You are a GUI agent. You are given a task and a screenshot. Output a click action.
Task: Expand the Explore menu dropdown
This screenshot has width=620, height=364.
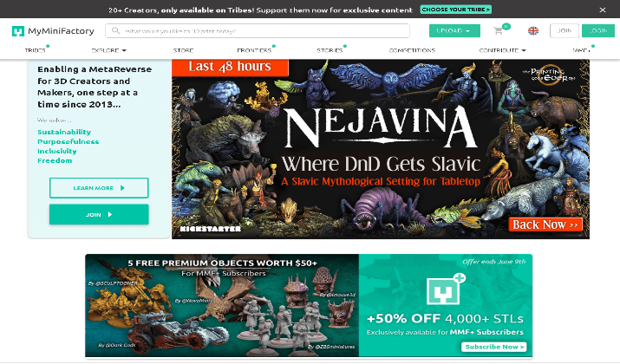coord(108,50)
